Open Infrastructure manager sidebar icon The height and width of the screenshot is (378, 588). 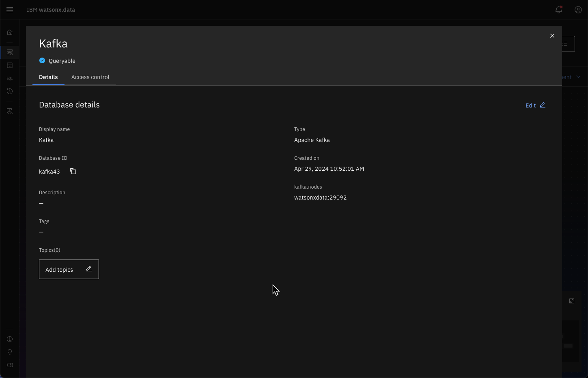click(10, 52)
